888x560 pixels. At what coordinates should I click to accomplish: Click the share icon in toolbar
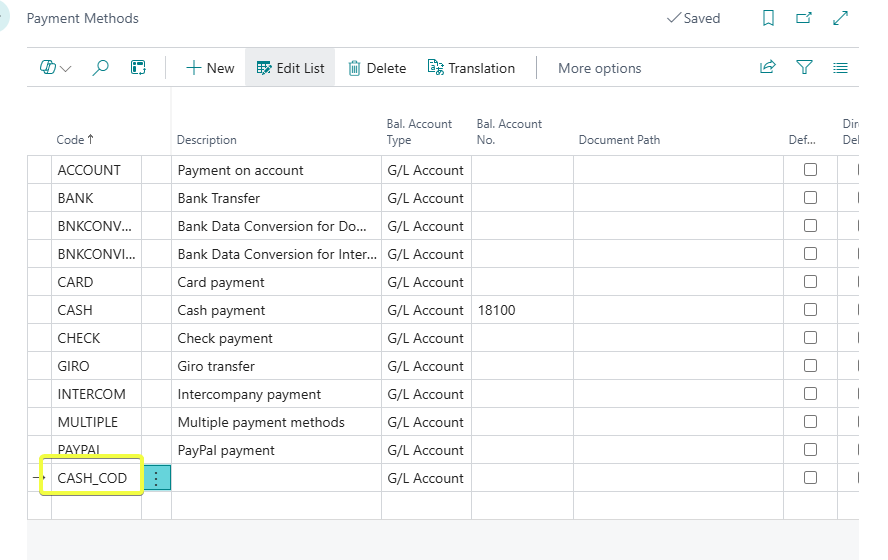coord(767,67)
